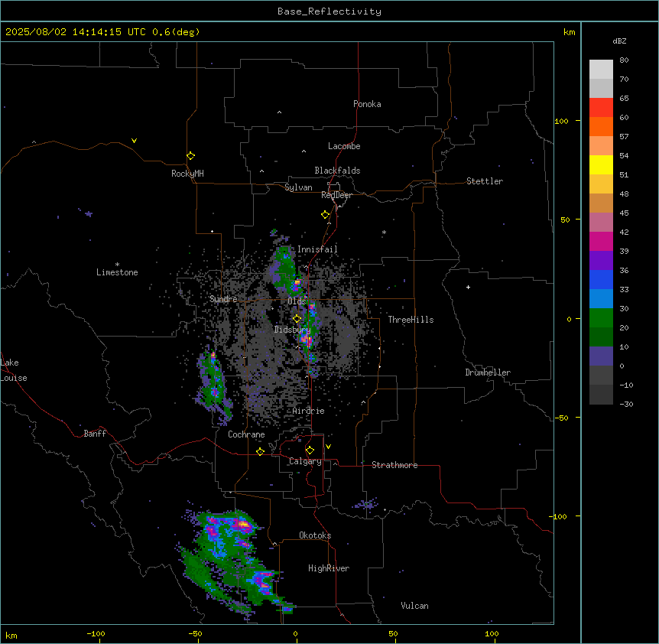Click the yellow V marker east of Calgary
Image resolution: width=659 pixels, height=644 pixels.
click(328, 447)
